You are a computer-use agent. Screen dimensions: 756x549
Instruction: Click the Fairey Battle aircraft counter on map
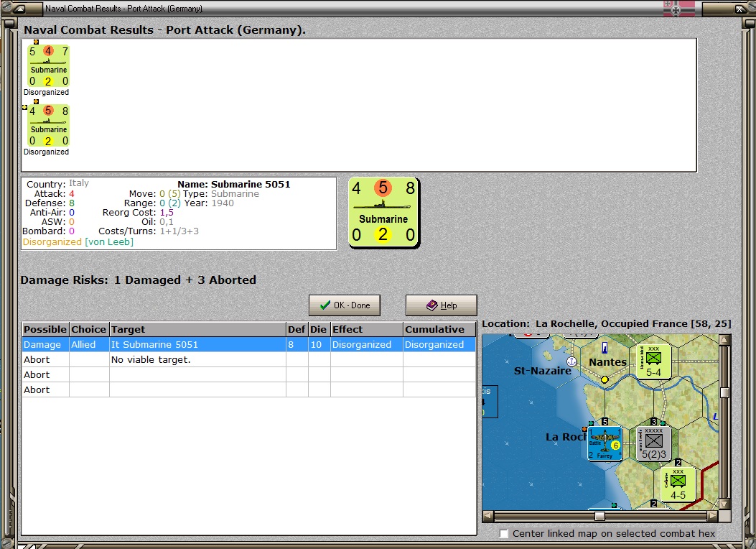pyautogui.click(x=605, y=444)
